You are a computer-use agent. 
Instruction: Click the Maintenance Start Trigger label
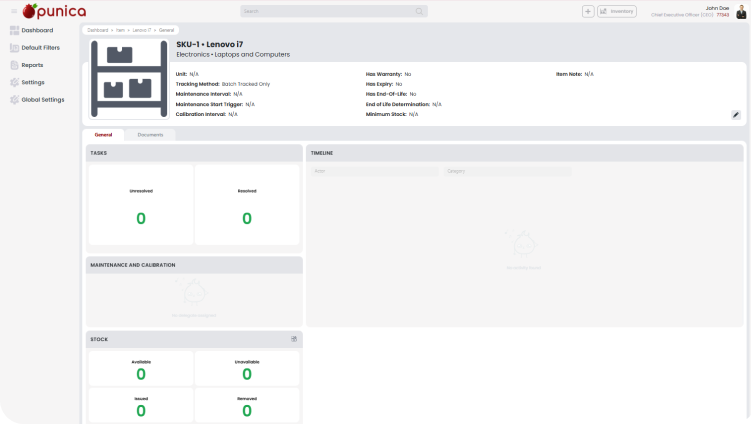[x=209, y=104]
